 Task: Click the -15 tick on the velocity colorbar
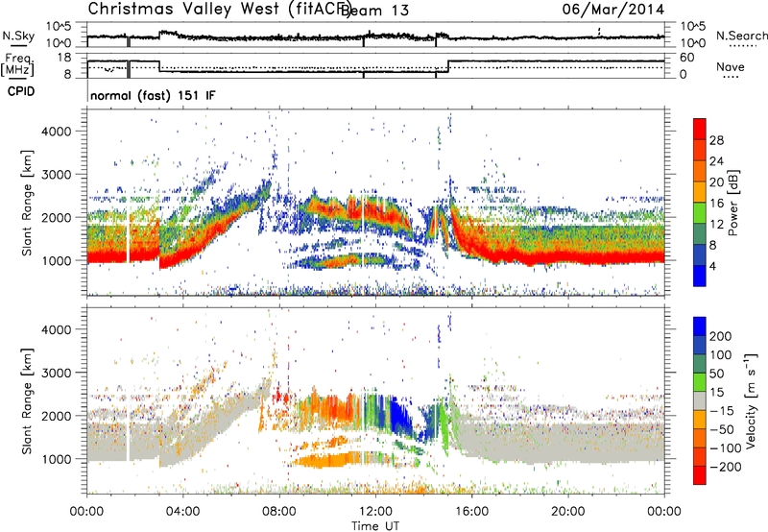point(722,412)
